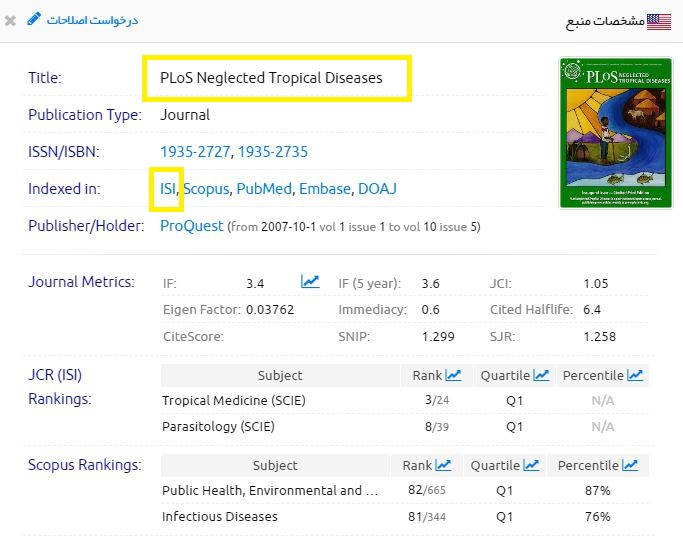
Task: Click the US flag icon
Action: (x=659, y=20)
